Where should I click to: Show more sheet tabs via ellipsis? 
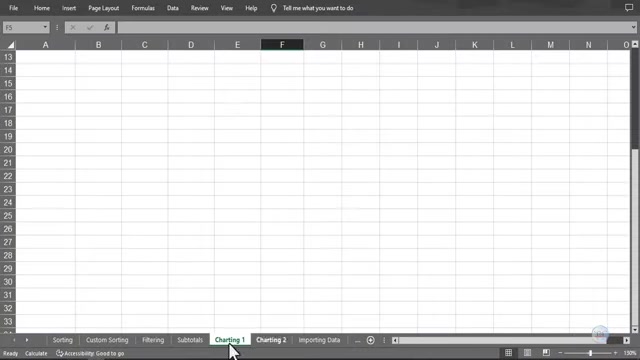[x=357, y=340]
